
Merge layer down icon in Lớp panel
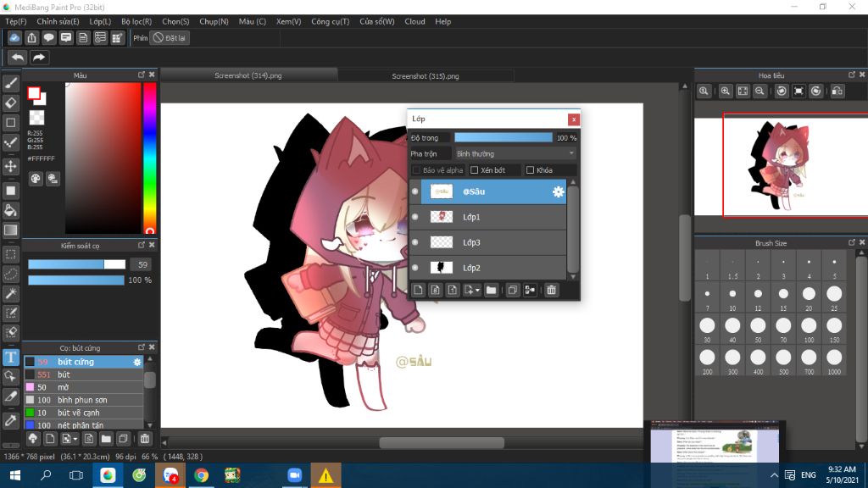coord(530,290)
